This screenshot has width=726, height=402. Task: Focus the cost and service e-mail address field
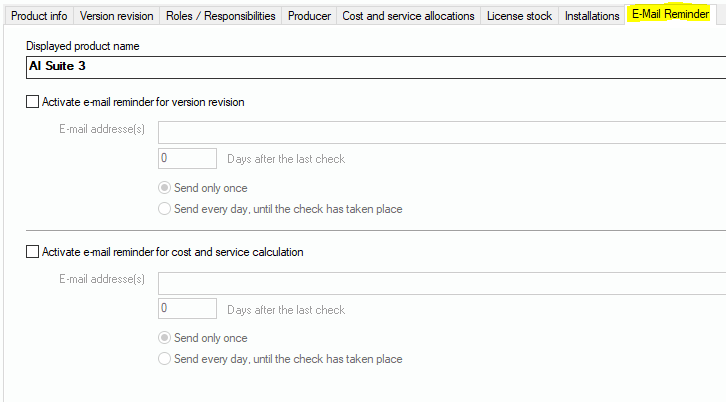click(x=440, y=283)
